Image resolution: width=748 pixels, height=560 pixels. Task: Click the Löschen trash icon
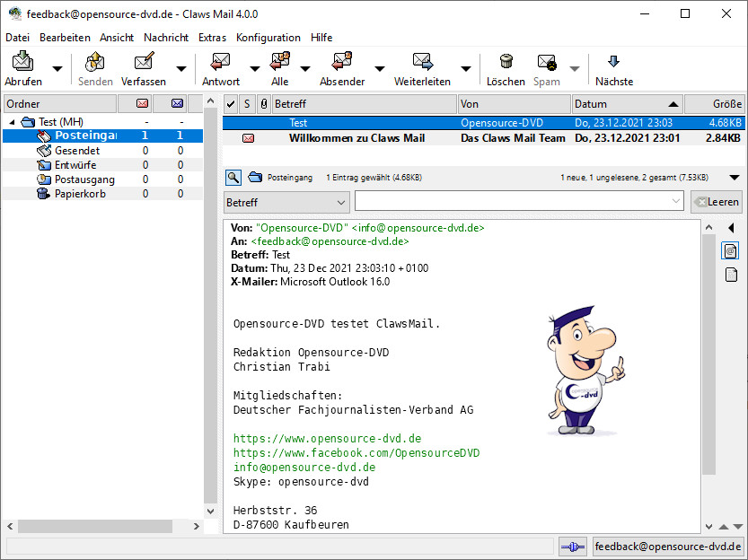(x=506, y=62)
